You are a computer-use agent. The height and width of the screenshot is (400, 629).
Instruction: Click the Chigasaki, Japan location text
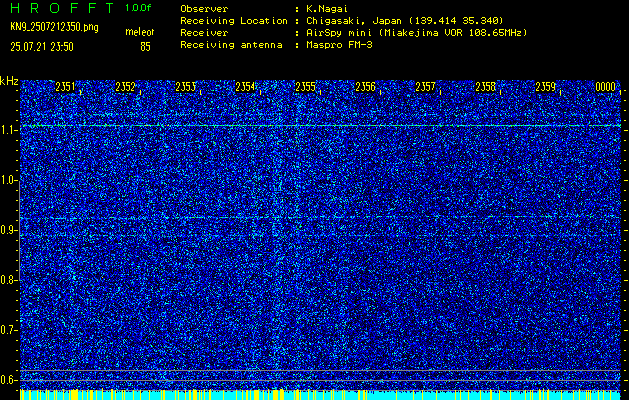(x=404, y=21)
